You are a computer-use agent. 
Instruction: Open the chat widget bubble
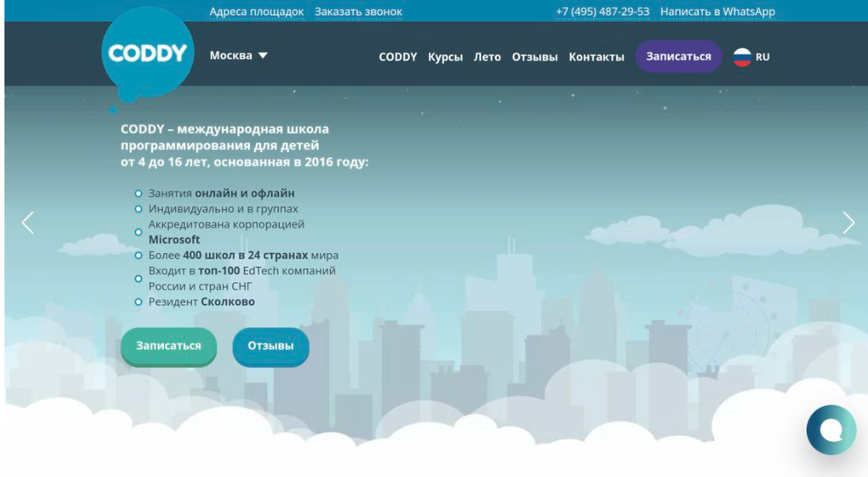[831, 429]
